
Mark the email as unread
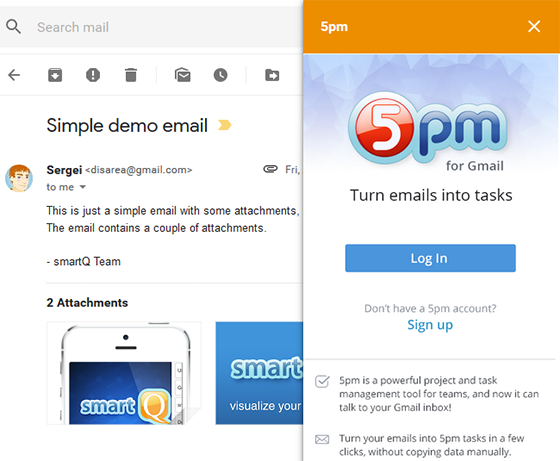[x=182, y=75]
